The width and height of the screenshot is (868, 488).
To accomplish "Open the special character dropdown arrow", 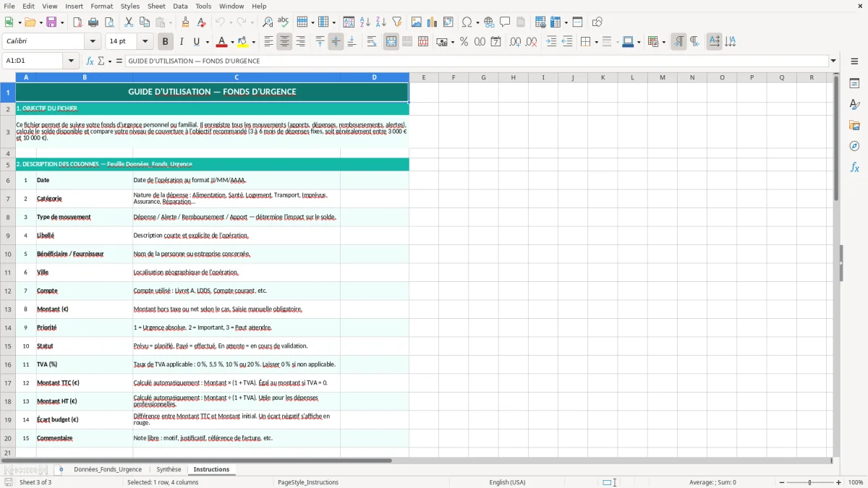I will click(477, 22).
